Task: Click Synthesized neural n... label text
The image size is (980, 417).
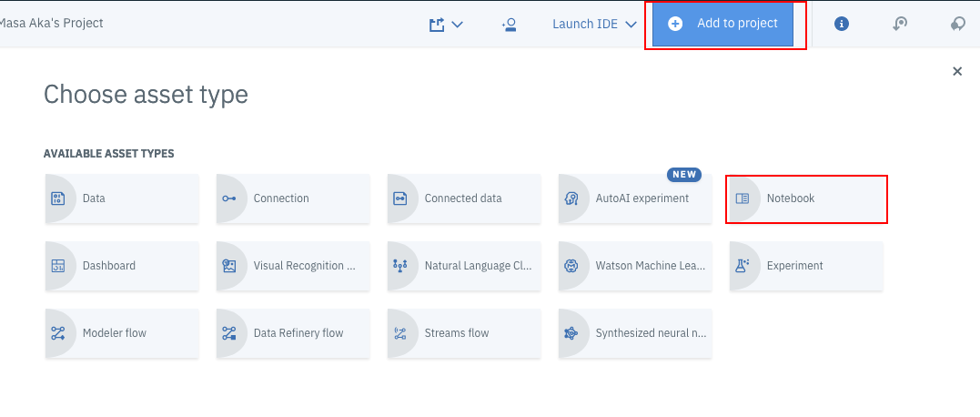Action: [x=651, y=333]
